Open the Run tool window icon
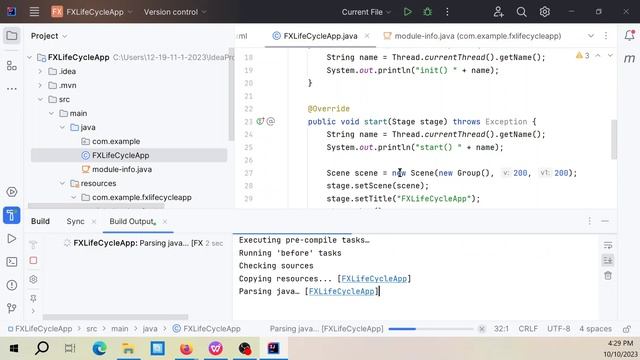The width and height of the screenshot is (640, 360). coord(12,238)
